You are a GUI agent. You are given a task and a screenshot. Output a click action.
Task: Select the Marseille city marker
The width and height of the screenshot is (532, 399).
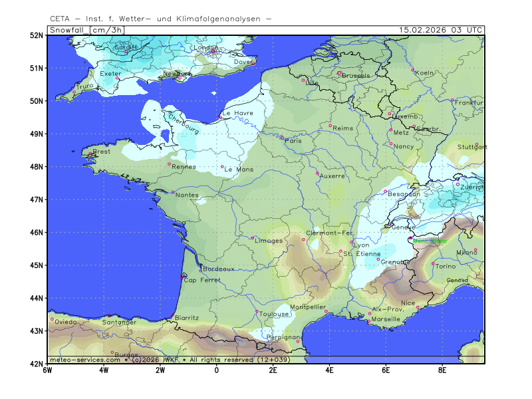point(369,321)
